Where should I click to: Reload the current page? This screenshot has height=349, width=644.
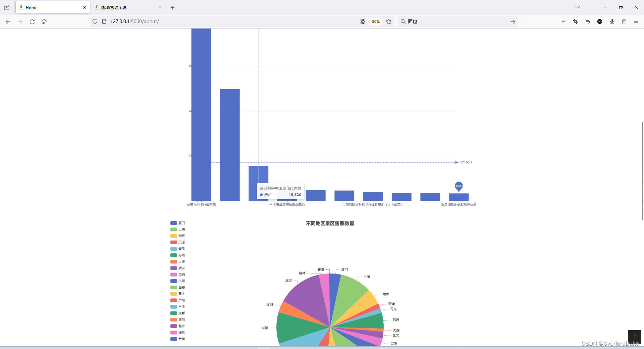tap(32, 21)
